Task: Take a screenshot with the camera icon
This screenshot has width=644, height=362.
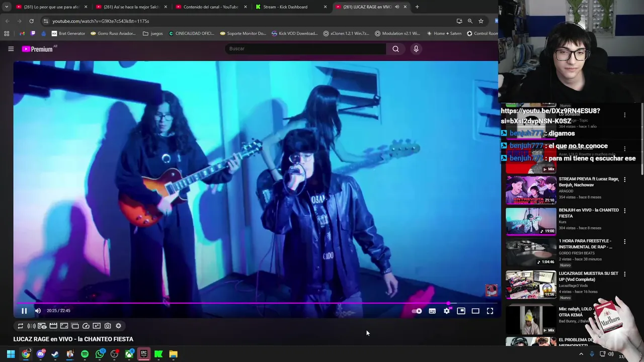Action: 108,326
